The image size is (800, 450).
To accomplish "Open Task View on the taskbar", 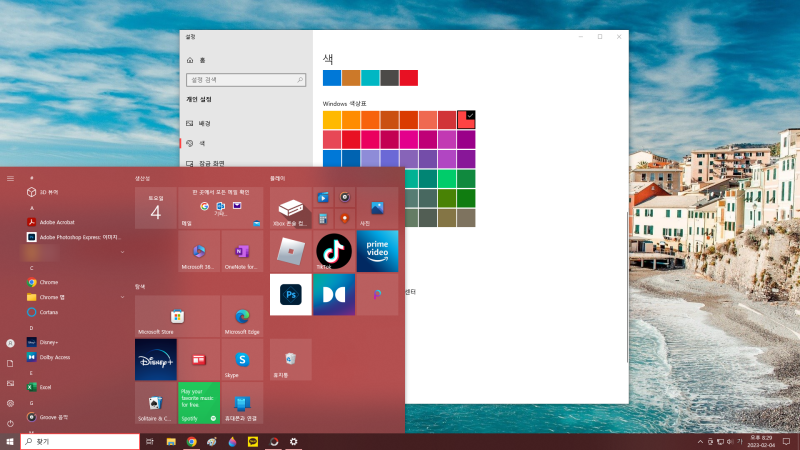I will [149, 441].
